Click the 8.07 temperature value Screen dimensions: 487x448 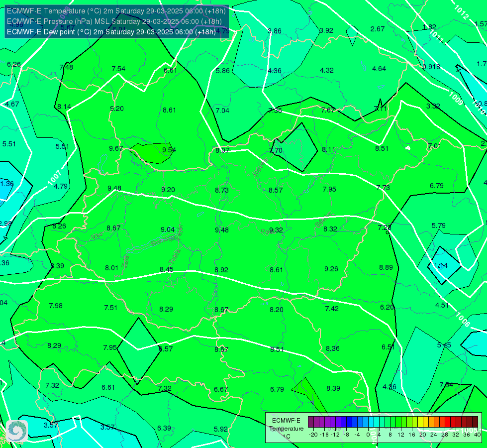click(x=222, y=150)
